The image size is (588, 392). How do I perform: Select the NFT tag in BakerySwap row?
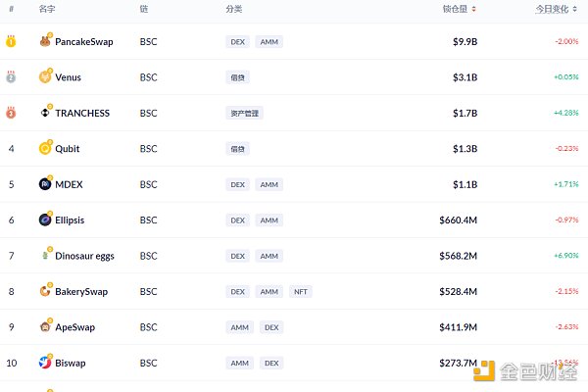click(301, 291)
